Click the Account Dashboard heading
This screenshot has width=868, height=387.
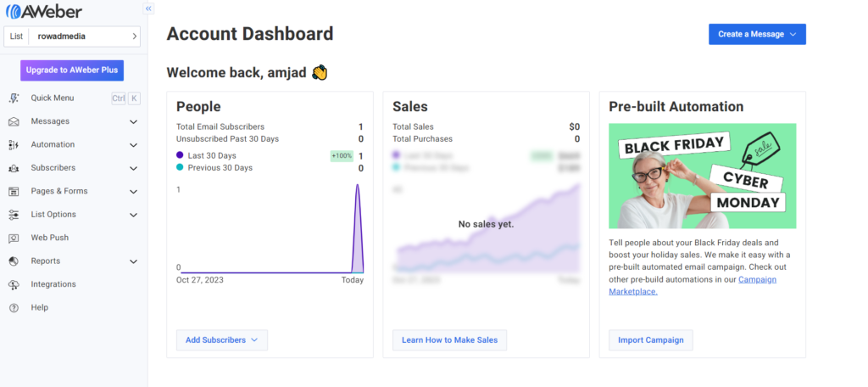250,34
